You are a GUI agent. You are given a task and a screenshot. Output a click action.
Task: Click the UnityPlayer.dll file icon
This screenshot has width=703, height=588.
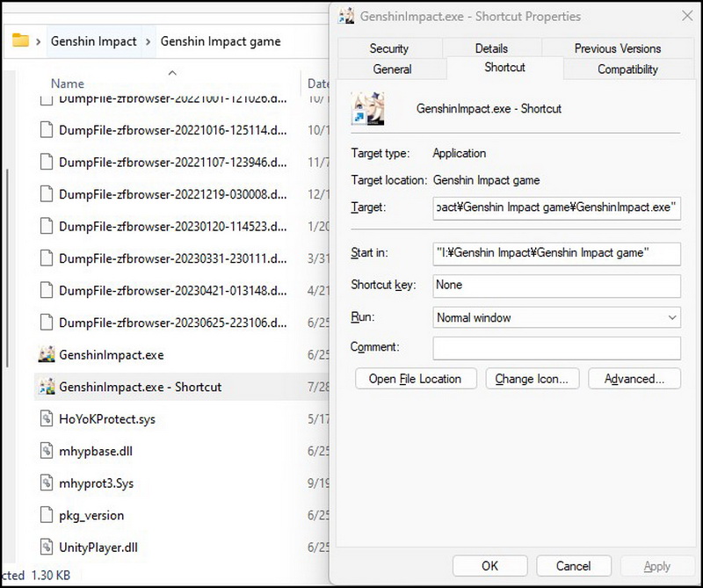[47, 548]
